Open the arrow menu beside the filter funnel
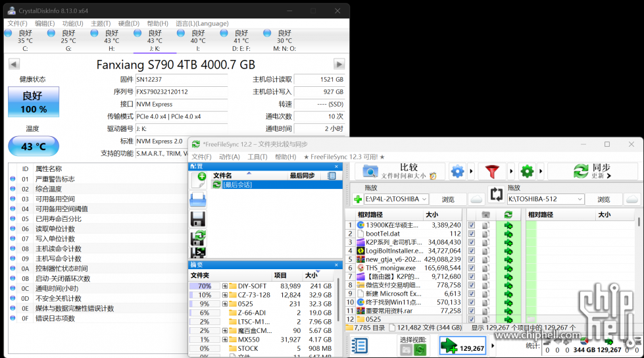Viewport: 644px width, 358px height. point(511,171)
